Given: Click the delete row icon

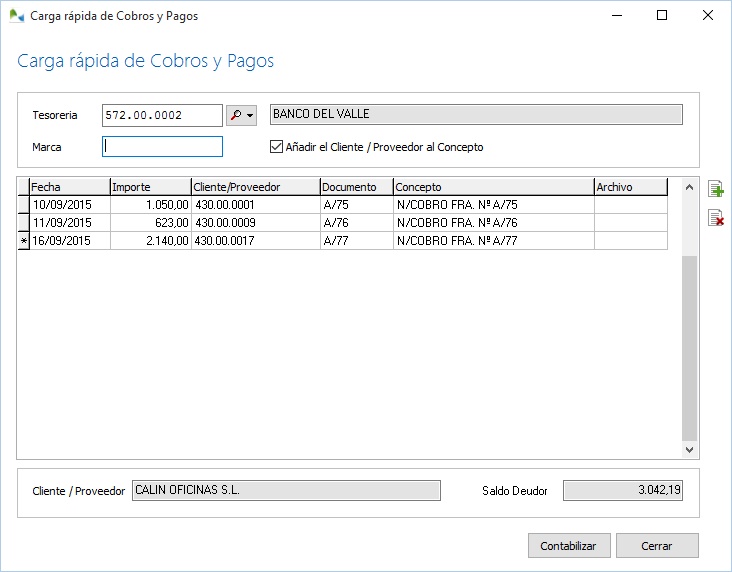Looking at the screenshot, I should pos(715,218).
